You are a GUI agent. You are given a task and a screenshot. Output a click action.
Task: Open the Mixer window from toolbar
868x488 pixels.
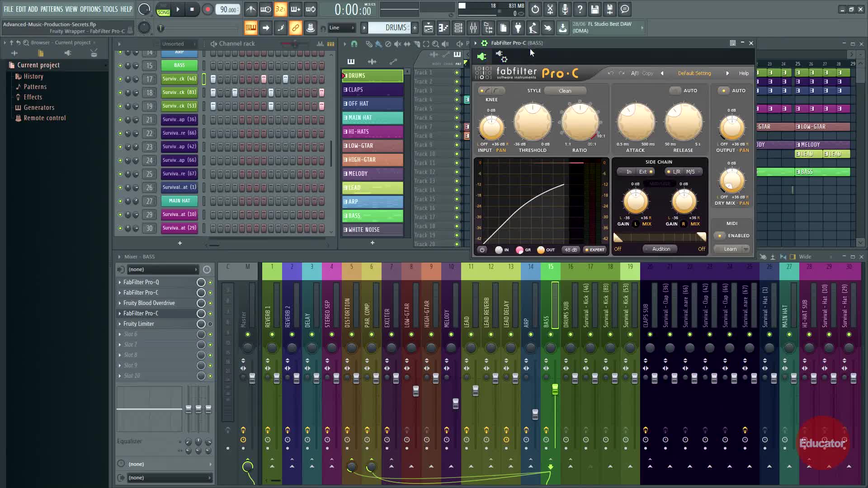(x=473, y=28)
